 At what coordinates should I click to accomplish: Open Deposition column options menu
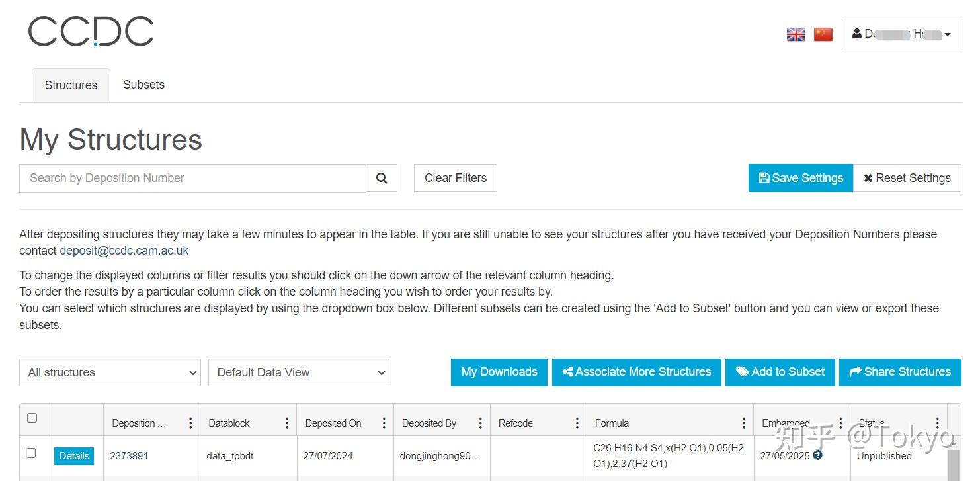tap(190, 423)
